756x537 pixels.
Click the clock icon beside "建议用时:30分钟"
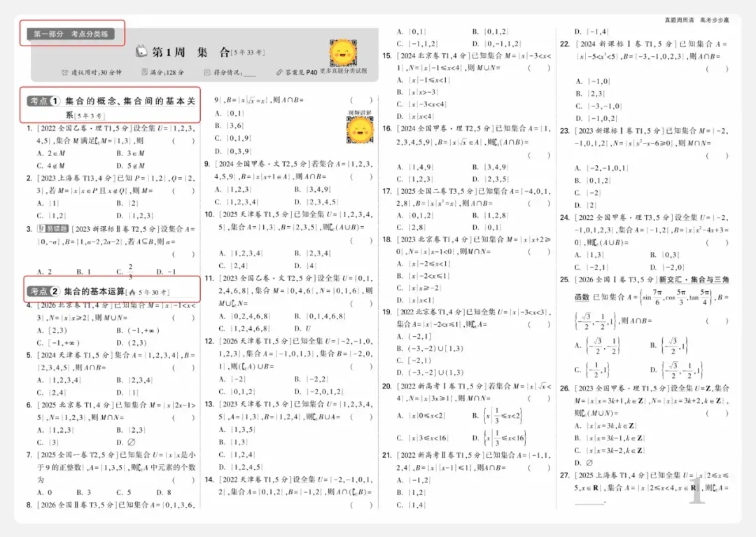coord(64,72)
